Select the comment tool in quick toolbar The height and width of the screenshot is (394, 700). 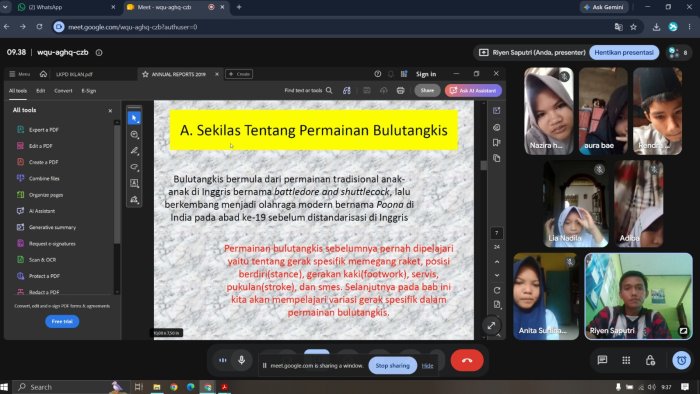point(134,134)
